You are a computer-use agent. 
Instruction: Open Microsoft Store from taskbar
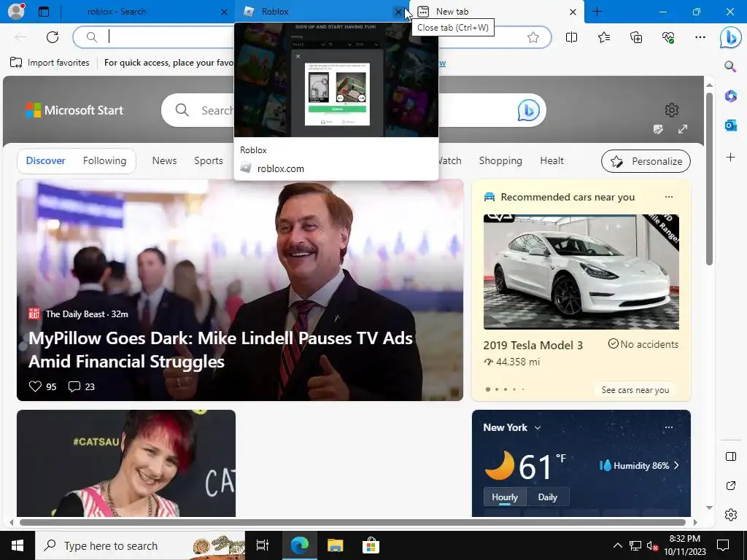pyautogui.click(x=371, y=545)
